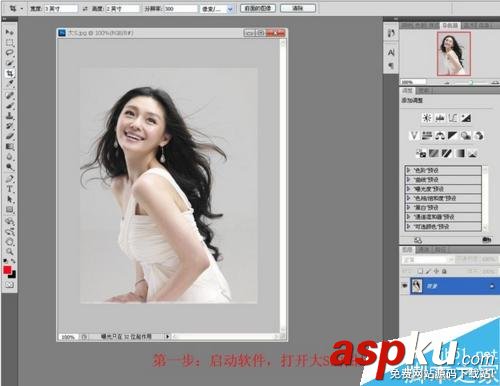Add a Channel Mixer adjustment
The height and width of the screenshot is (386, 500).
479,136
